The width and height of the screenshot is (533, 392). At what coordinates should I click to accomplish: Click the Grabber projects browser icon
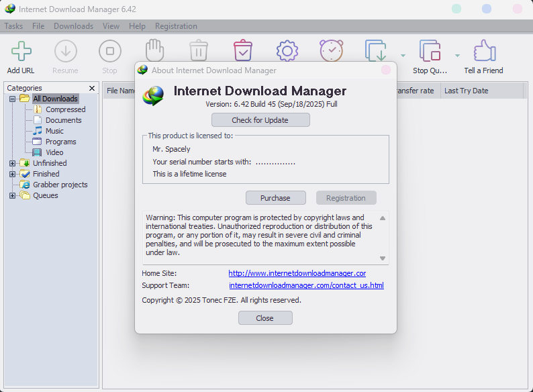[x=25, y=185]
